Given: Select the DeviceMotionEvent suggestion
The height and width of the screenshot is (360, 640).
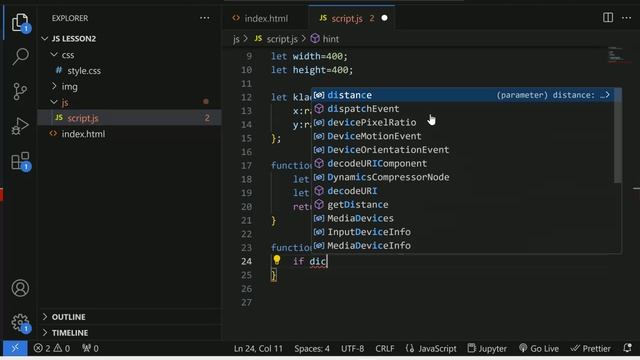Looking at the screenshot, I should coord(463,136).
